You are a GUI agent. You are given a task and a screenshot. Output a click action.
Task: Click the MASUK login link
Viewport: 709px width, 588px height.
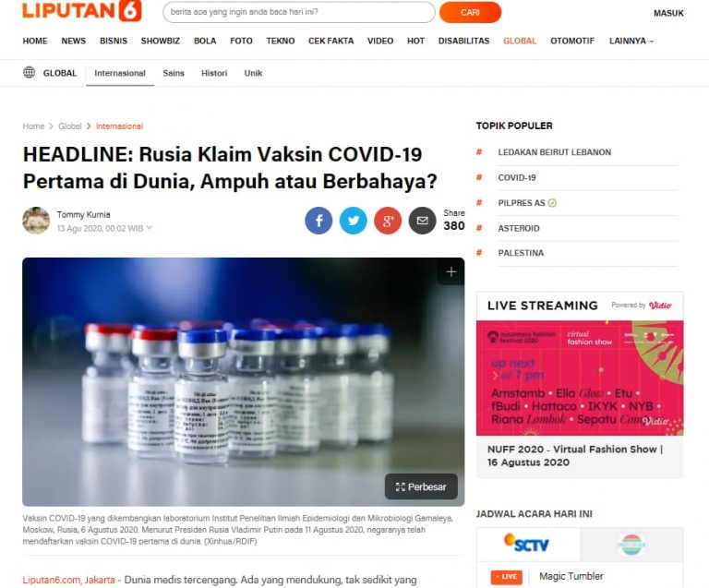click(668, 13)
